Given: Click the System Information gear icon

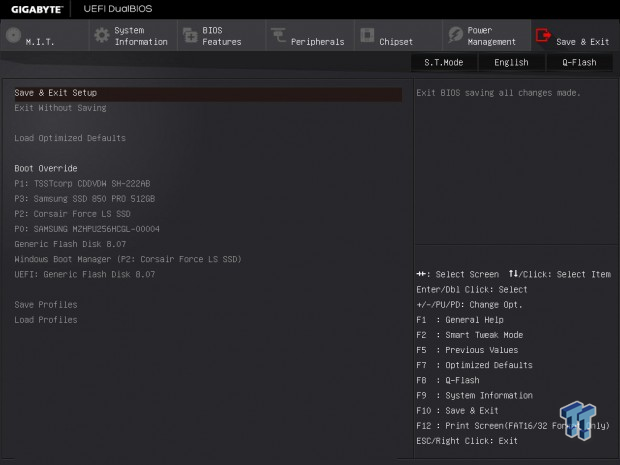Looking at the screenshot, I should [102, 35].
